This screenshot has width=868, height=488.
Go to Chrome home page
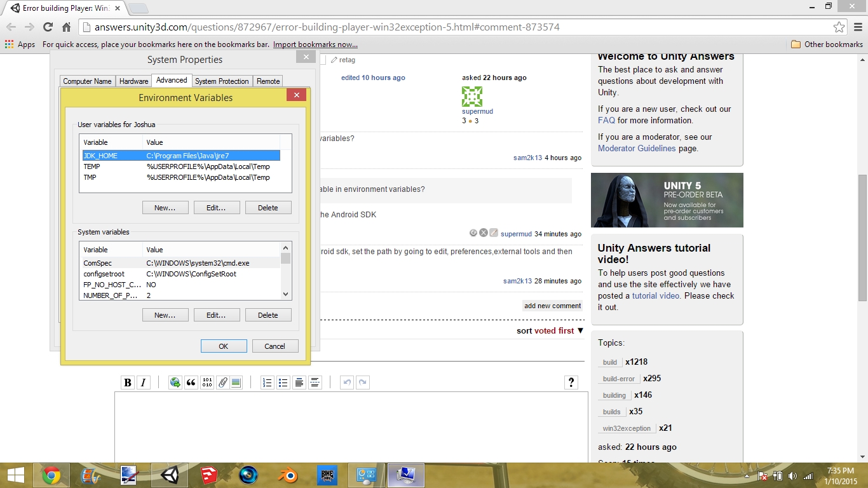(66, 27)
